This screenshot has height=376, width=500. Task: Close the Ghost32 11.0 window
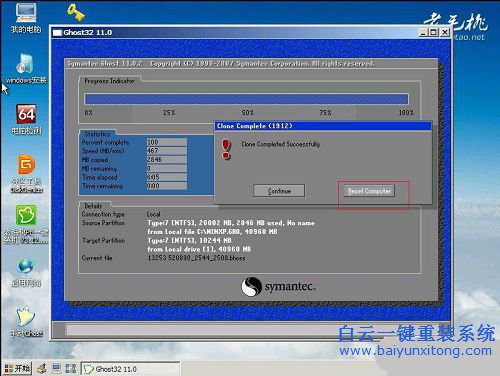[x=445, y=32]
